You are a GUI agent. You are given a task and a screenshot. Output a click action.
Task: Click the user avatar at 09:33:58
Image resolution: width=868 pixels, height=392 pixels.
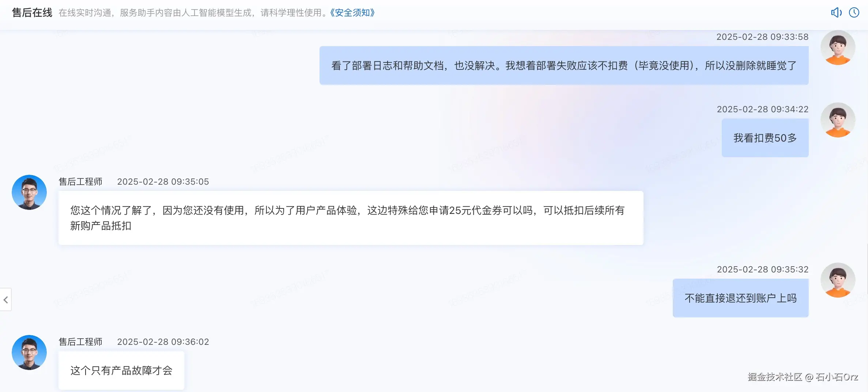838,48
